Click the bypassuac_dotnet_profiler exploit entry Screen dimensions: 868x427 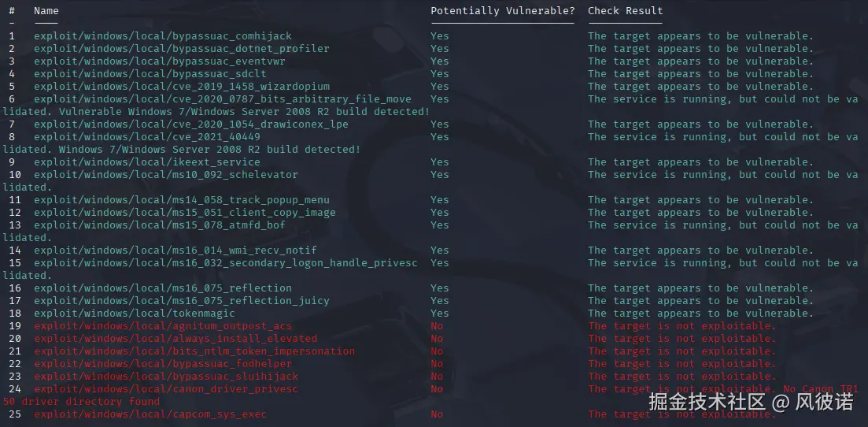[x=182, y=49]
